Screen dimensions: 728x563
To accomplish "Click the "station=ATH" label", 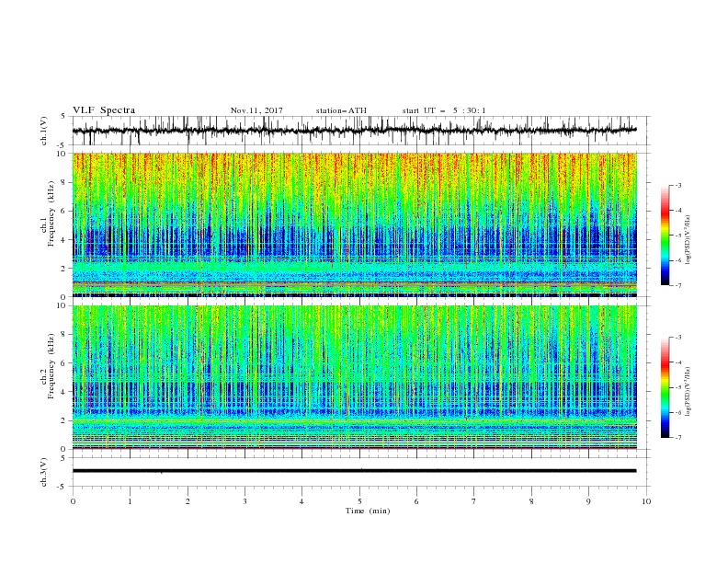I will pyautogui.click(x=341, y=110).
